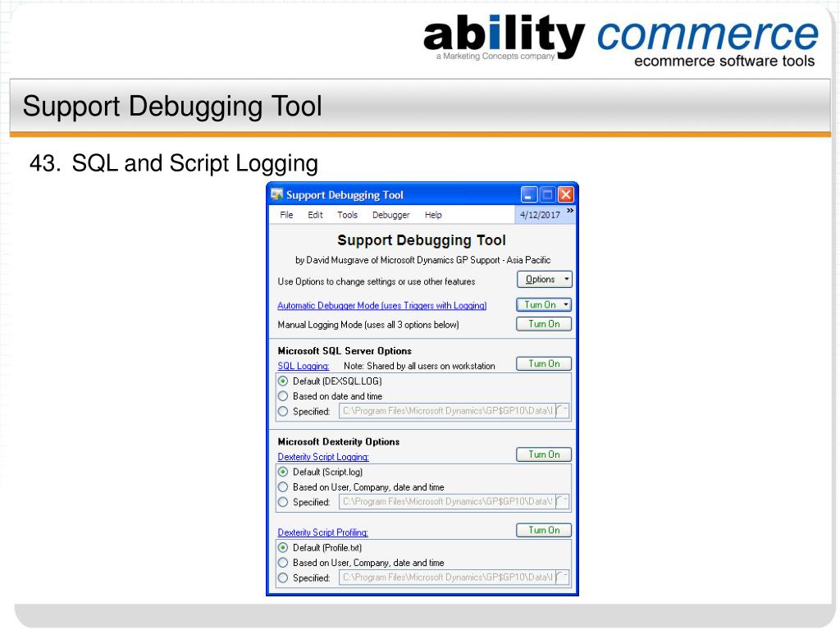Click the 'Microsoft Dexterity Options' heading
The image size is (840, 630).
[x=339, y=442]
